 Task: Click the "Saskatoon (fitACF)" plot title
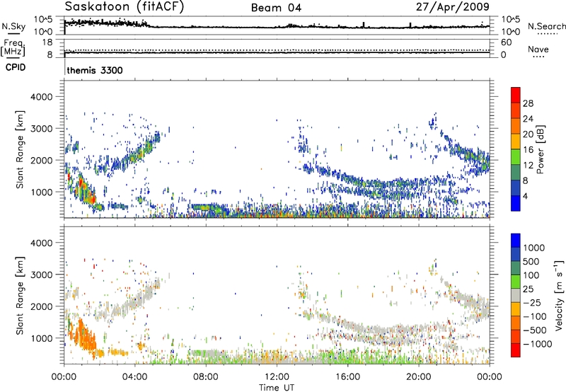[x=125, y=7]
